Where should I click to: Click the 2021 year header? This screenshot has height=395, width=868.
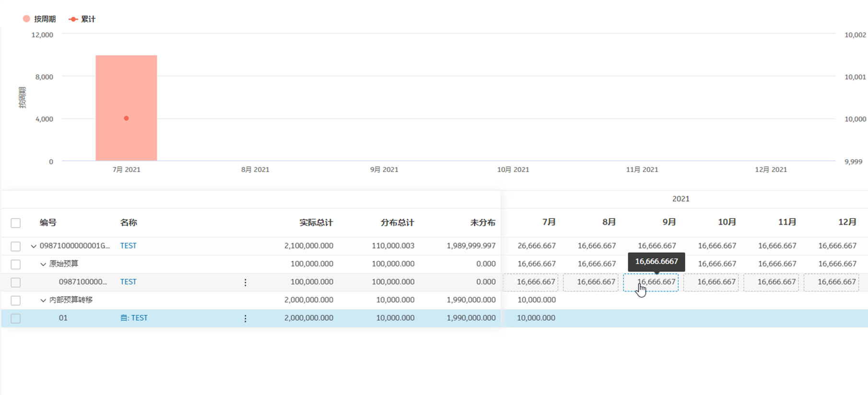pyautogui.click(x=680, y=199)
